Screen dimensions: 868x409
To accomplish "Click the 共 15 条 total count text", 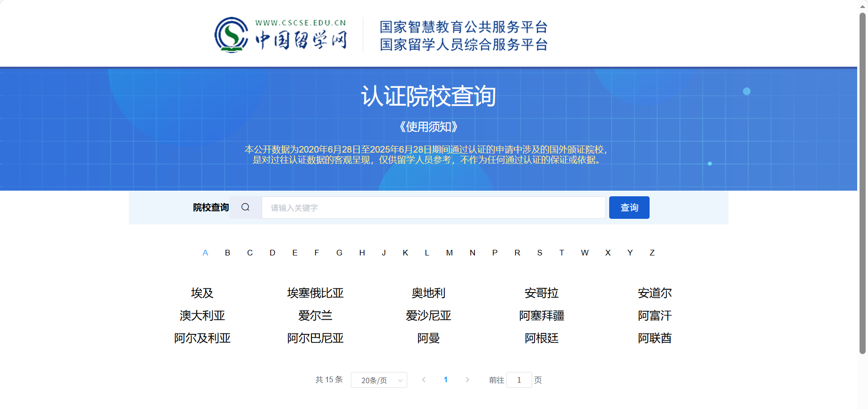I will click(x=329, y=379).
